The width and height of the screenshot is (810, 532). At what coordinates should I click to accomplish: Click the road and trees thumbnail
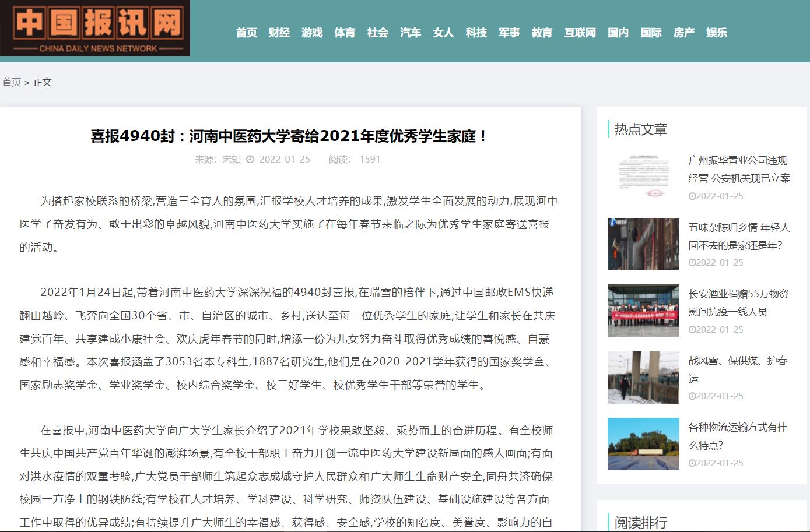click(x=643, y=444)
